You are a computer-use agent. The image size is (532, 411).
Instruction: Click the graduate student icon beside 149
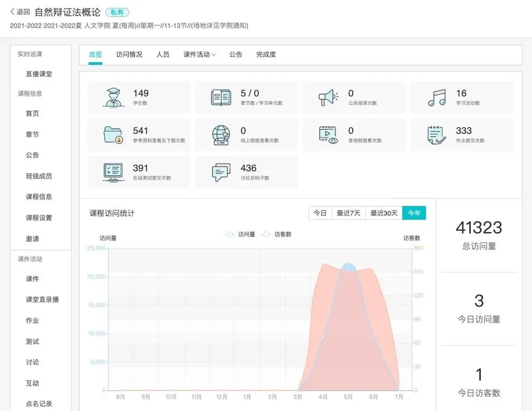113,97
